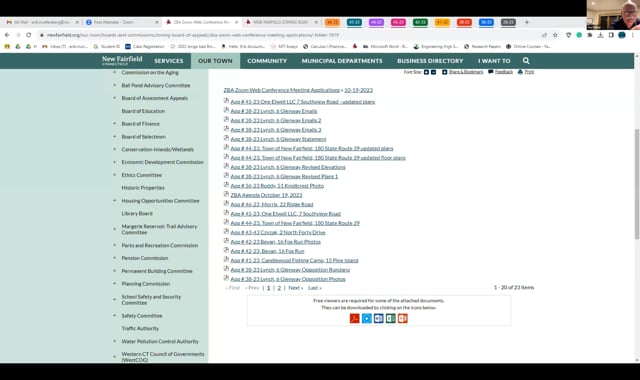Jump to Last page link
Viewport: 640px width, 380px height.
click(x=315, y=288)
